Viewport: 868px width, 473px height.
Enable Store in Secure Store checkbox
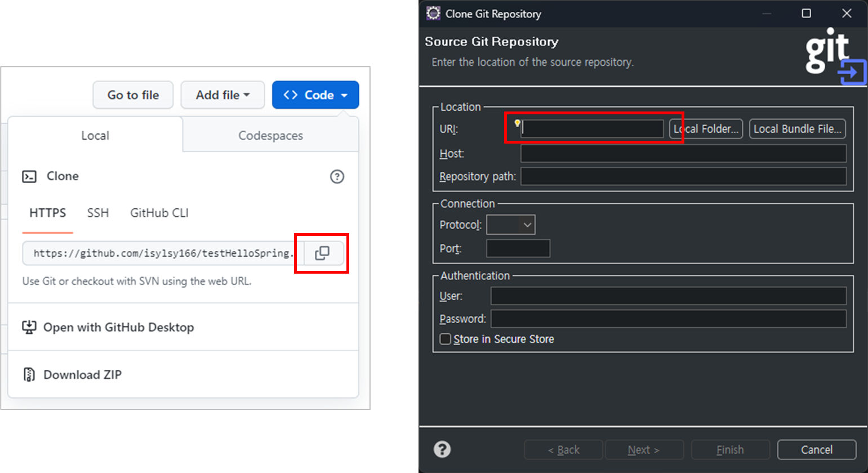446,339
